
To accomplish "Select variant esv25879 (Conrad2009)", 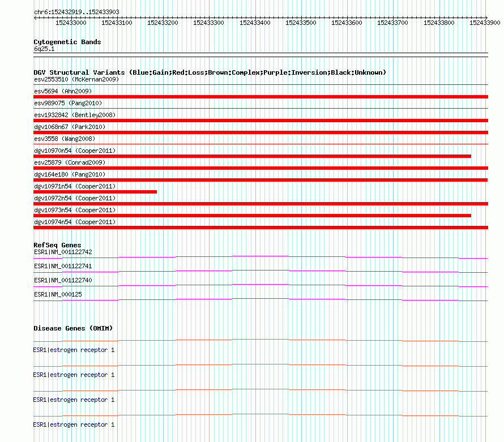I will click(70, 162).
